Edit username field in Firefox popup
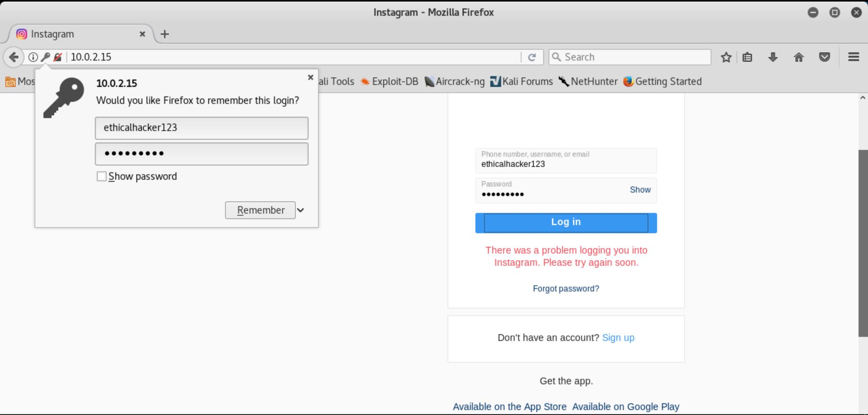The height and width of the screenshot is (415, 868). click(202, 128)
